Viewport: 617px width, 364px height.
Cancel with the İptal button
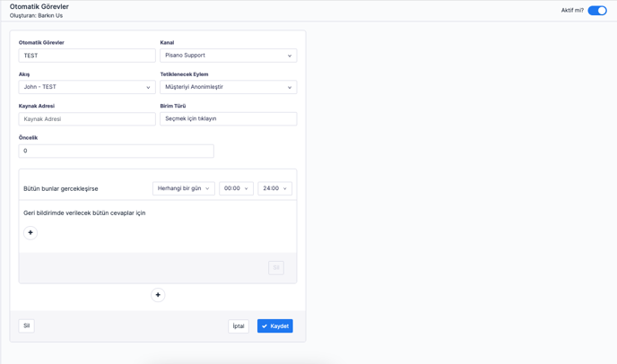[239, 326]
